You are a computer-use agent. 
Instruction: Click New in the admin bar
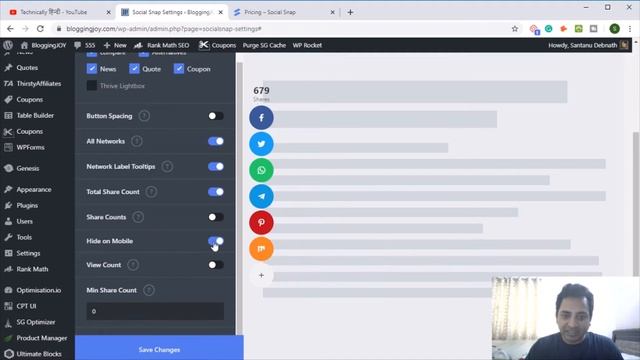coord(115,45)
